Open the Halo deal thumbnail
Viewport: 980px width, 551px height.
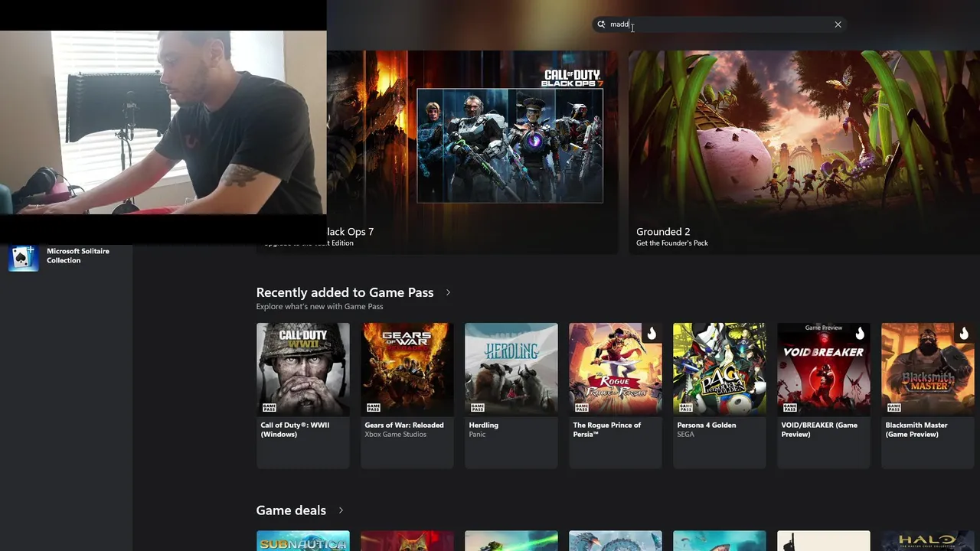(x=928, y=541)
